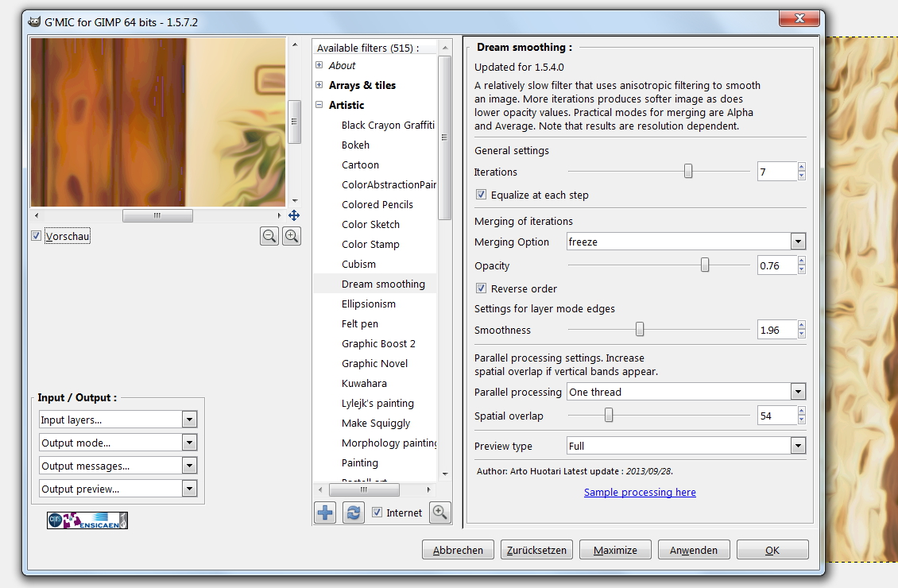Click the Spatial overlap slider handle

[x=608, y=415]
